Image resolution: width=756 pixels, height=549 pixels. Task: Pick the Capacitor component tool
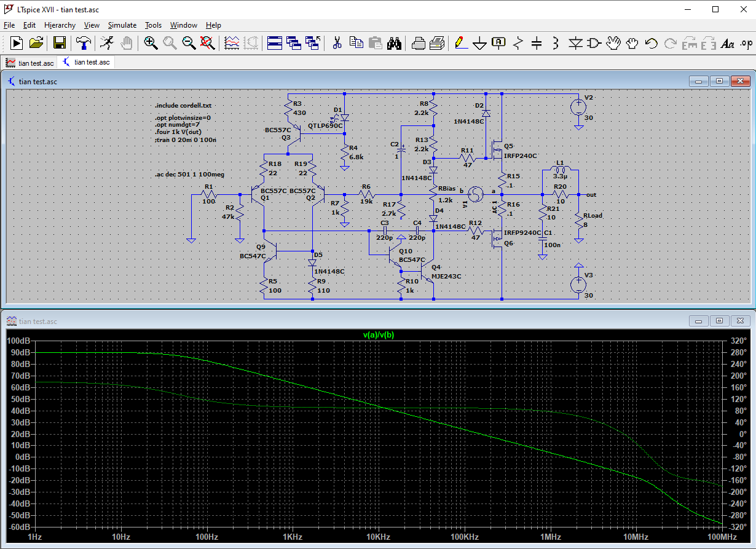click(x=537, y=43)
